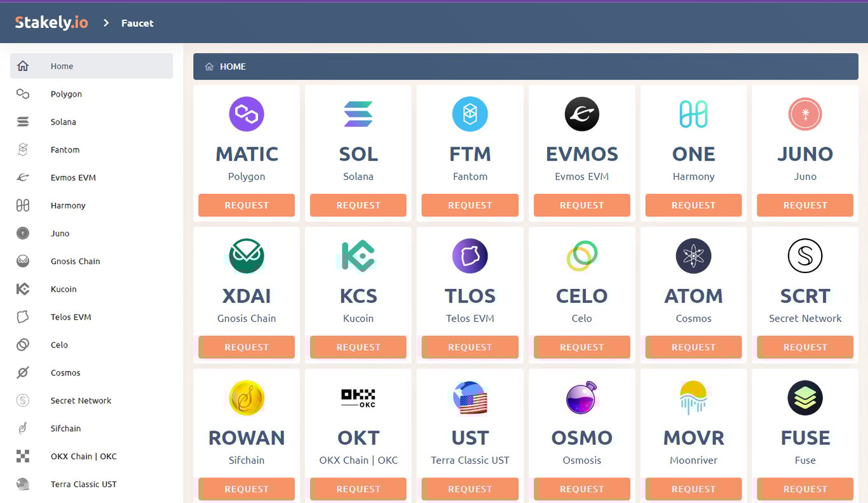Request JUNO tokens
Screen dimensions: 868x503
click(805, 205)
